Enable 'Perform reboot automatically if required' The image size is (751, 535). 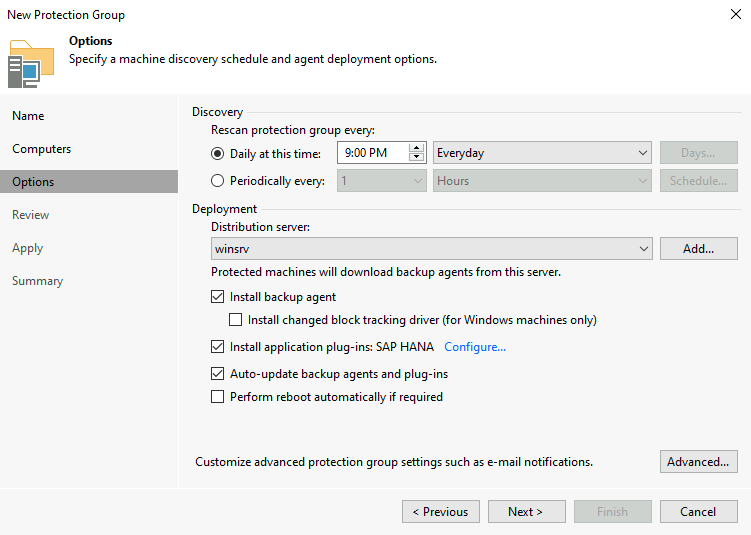[218, 397]
